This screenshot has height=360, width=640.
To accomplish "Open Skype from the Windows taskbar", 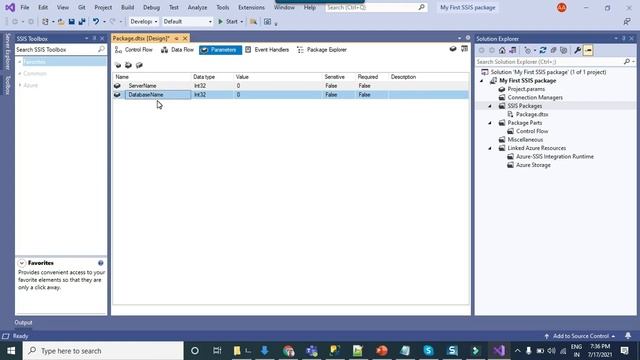I will pos(428,351).
